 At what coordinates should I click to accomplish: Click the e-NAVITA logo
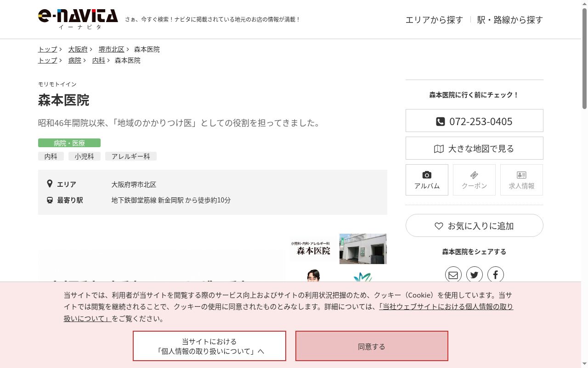click(x=78, y=19)
